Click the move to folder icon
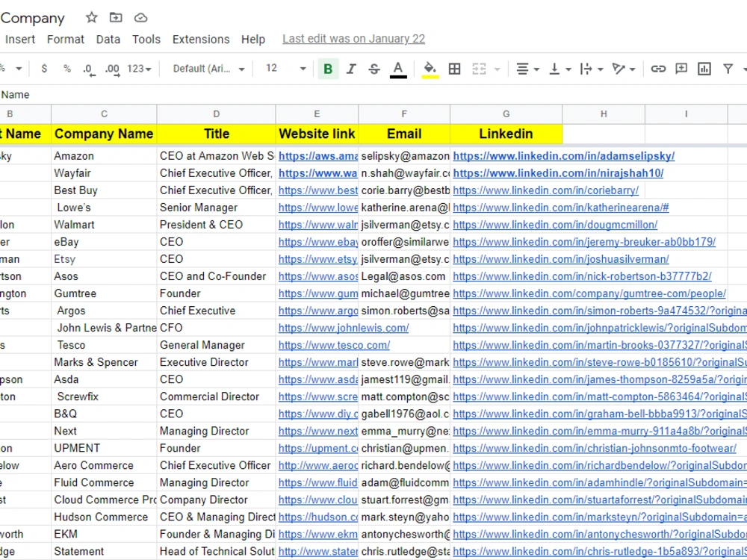The image size is (747, 560). pyautogui.click(x=116, y=18)
